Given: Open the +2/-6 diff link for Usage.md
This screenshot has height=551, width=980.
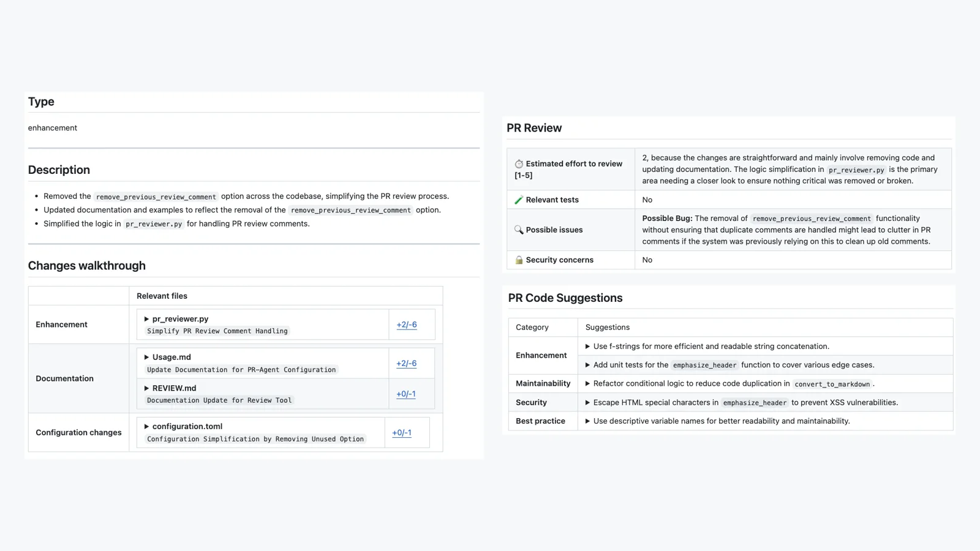Looking at the screenshot, I should 406,363.
